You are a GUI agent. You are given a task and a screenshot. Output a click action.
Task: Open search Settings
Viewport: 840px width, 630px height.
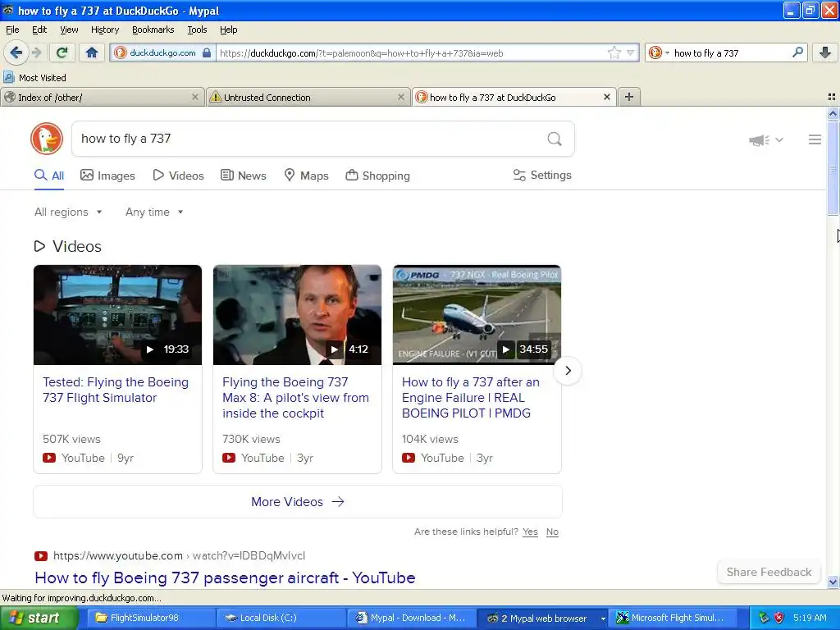pos(542,176)
